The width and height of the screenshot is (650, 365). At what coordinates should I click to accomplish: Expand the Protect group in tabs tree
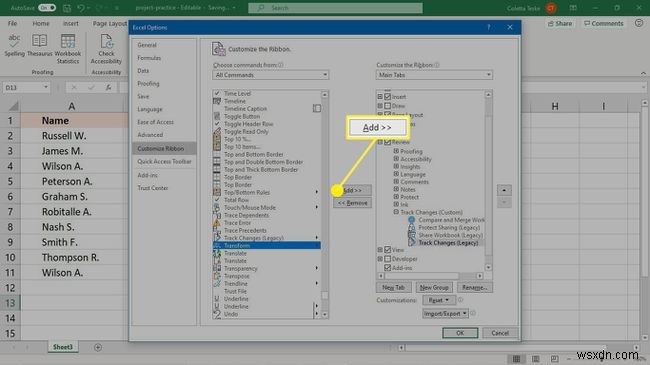click(x=396, y=197)
